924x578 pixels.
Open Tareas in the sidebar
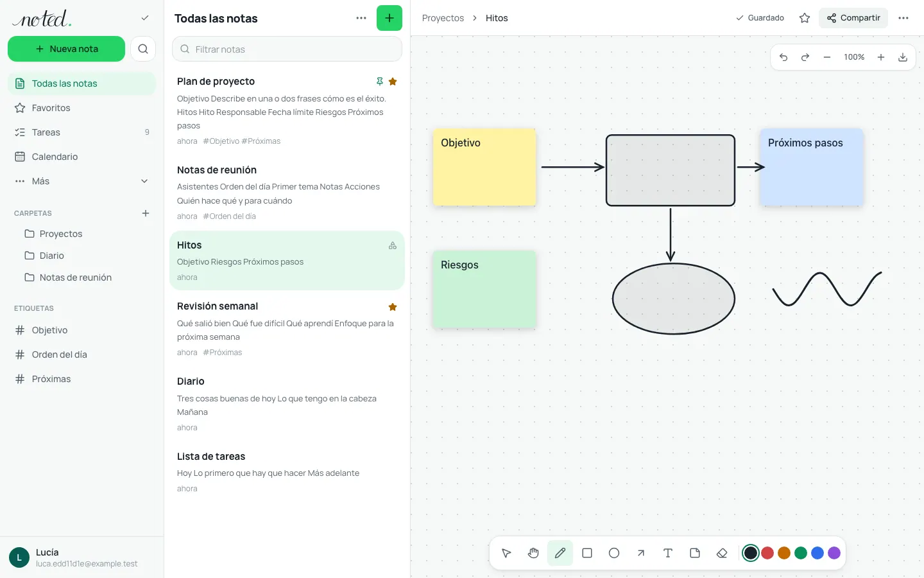pyautogui.click(x=81, y=132)
